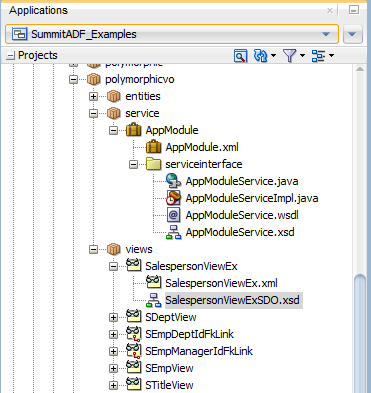Click the AppModuleService.xsd schema icon

(x=174, y=232)
